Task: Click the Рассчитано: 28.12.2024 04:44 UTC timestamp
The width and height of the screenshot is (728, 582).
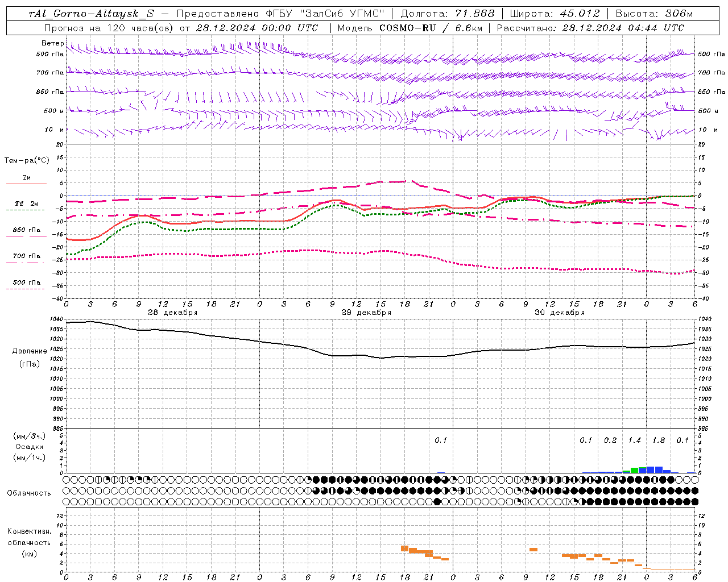Action: 590,28
